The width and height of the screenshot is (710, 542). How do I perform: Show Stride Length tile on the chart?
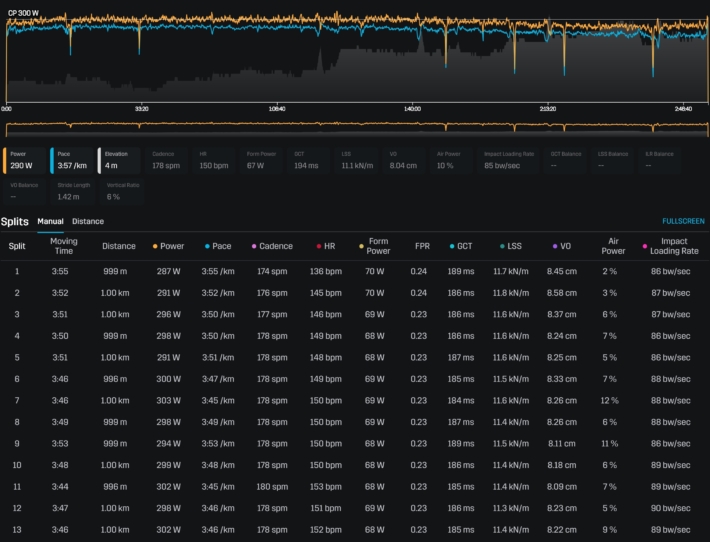pos(74,190)
